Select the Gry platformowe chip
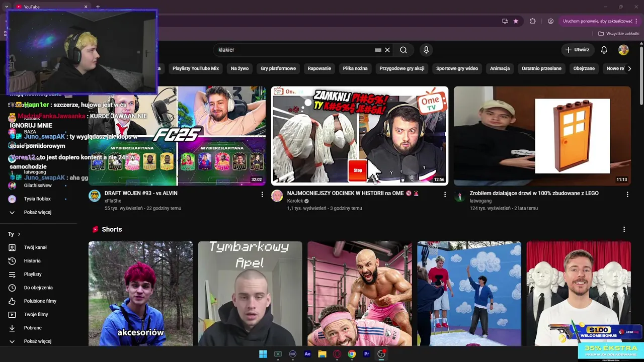This screenshot has height=362, width=644. click(x=278, y=68)
